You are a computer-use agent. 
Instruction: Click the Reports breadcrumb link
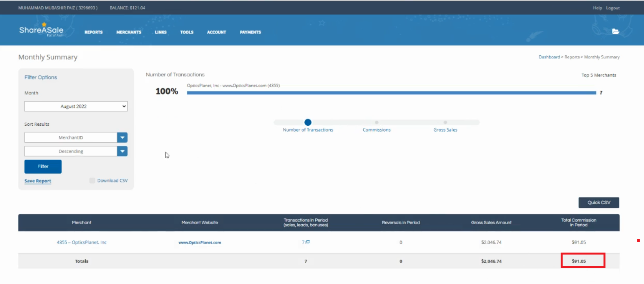572,57
